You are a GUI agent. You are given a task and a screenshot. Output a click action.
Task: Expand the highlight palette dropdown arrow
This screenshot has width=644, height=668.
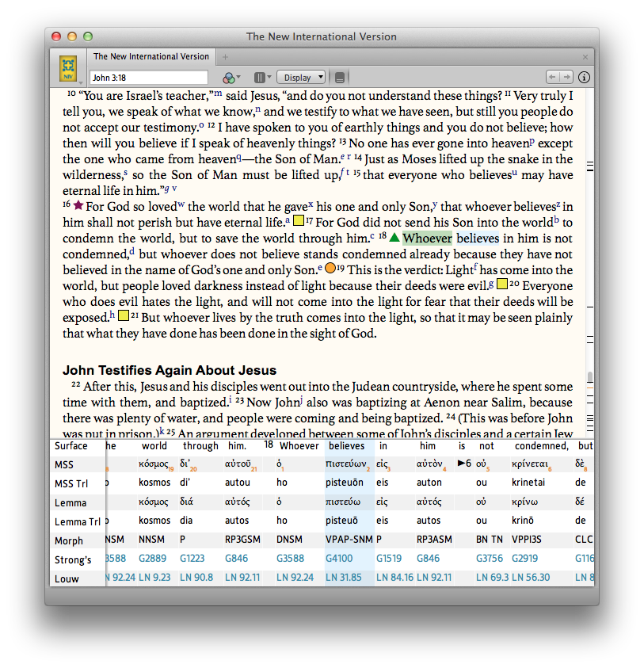(238, 77)
